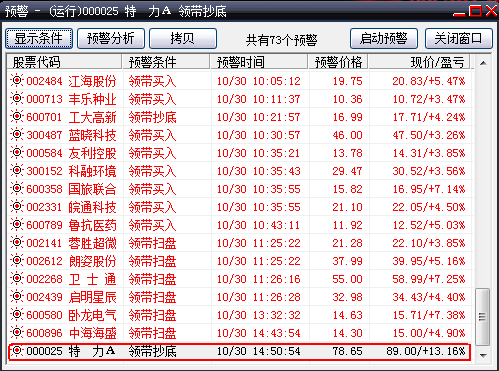Select stock 002141 蓉胜超微

(71, 243)
